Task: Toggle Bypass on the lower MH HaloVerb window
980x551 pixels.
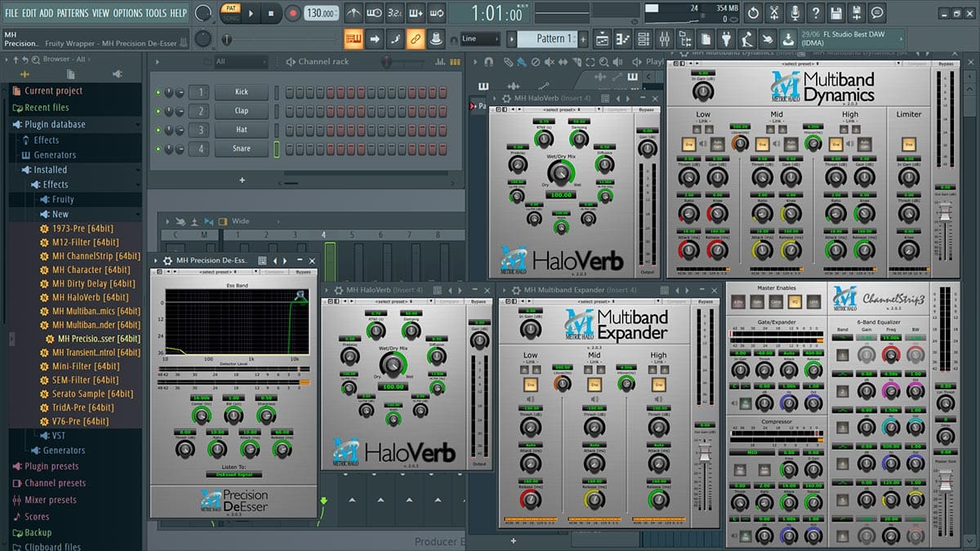Action: coord(479,302)
